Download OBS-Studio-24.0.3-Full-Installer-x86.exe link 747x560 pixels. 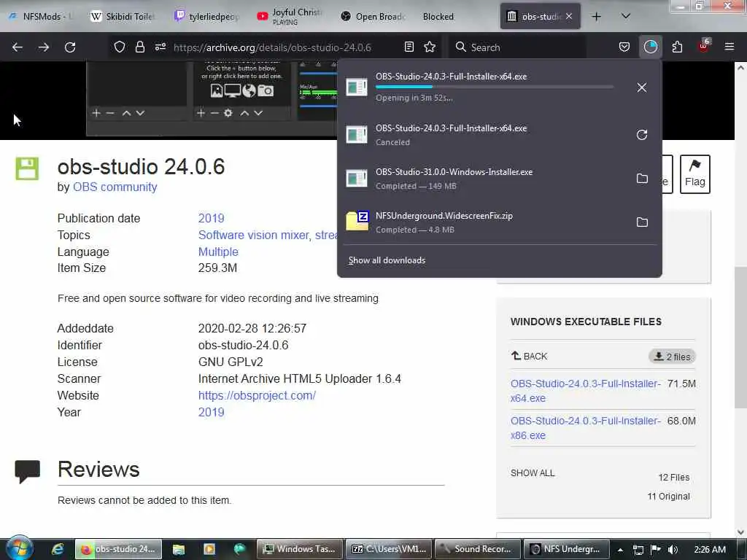pos(586,427)
